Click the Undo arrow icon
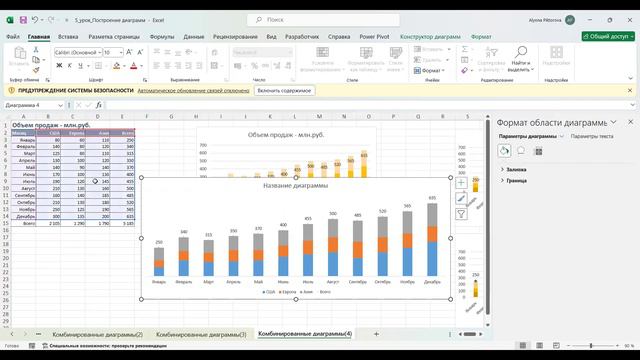640x360 pixels. point(35,20)
